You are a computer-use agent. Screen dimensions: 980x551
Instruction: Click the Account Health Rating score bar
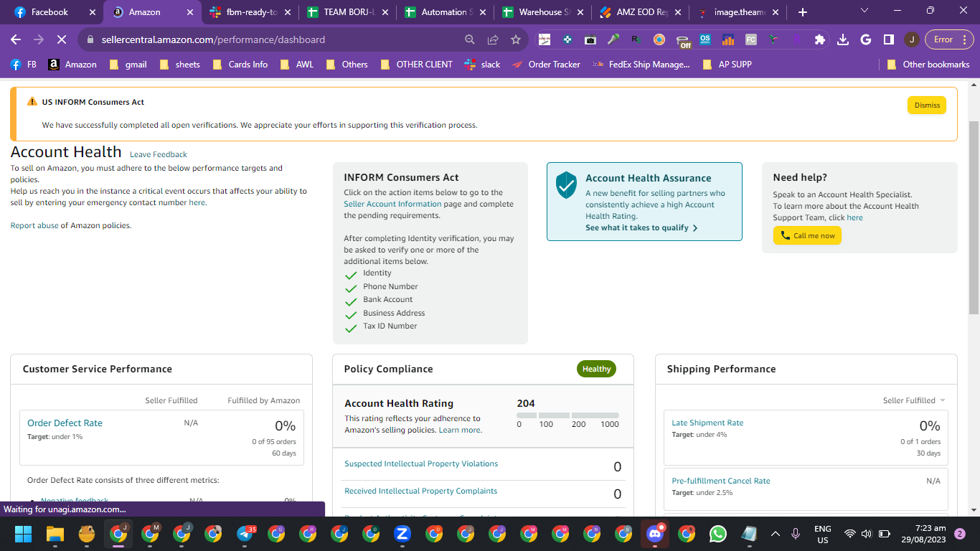[x=567, y=415]
